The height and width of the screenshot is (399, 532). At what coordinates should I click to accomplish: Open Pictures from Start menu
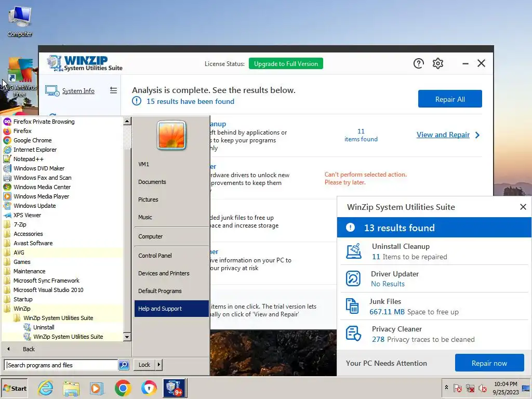pos(148,199)
